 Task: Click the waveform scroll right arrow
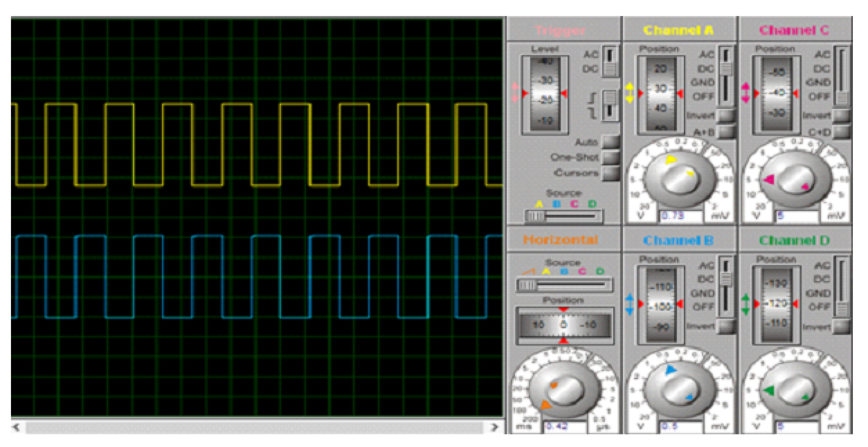coord(494,427)
